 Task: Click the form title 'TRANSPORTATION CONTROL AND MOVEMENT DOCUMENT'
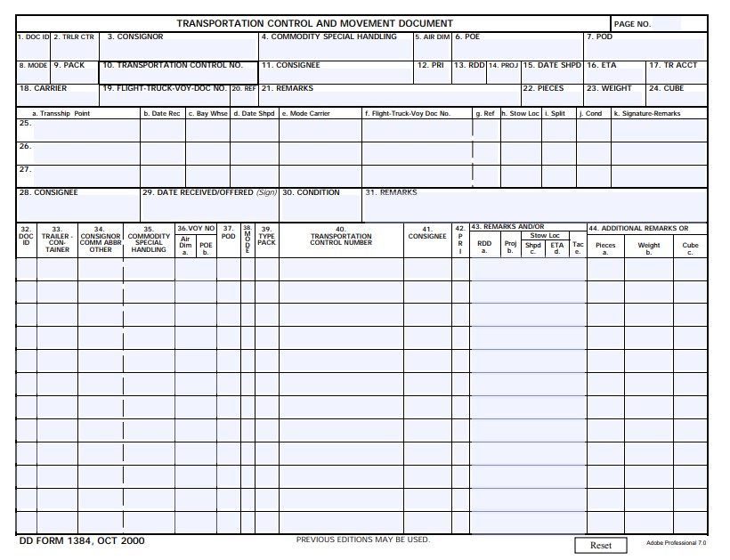click(x=315, y=23)
